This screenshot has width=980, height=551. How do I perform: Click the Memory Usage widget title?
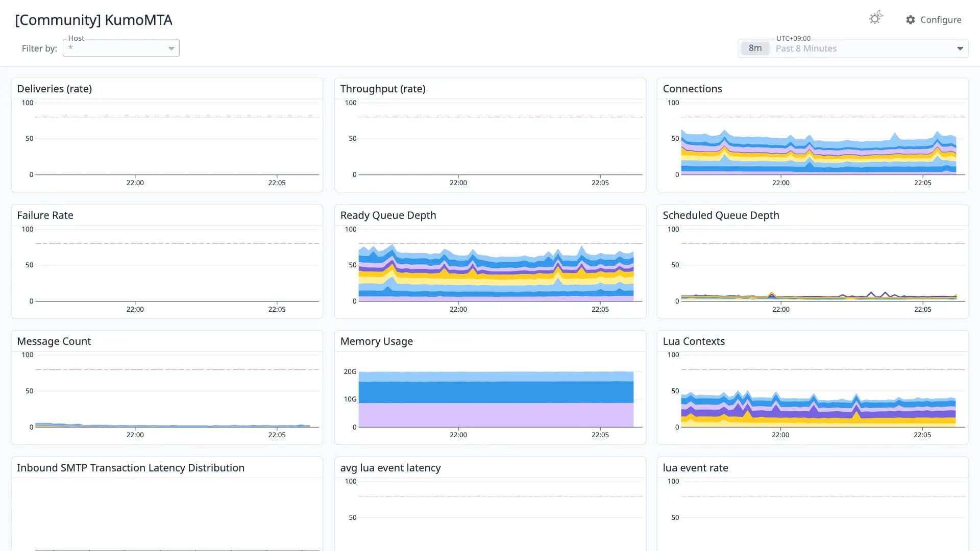377,341
